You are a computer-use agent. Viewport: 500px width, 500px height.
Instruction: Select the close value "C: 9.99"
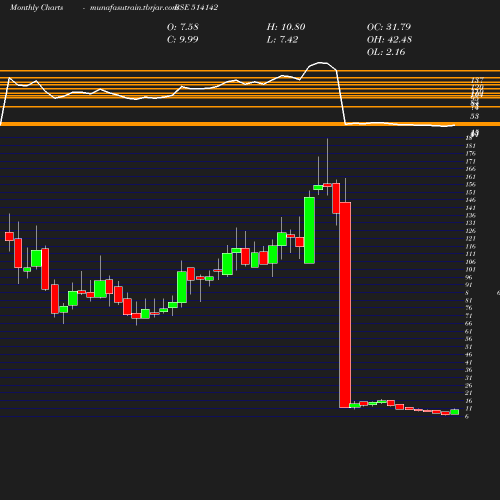[183, 40]
